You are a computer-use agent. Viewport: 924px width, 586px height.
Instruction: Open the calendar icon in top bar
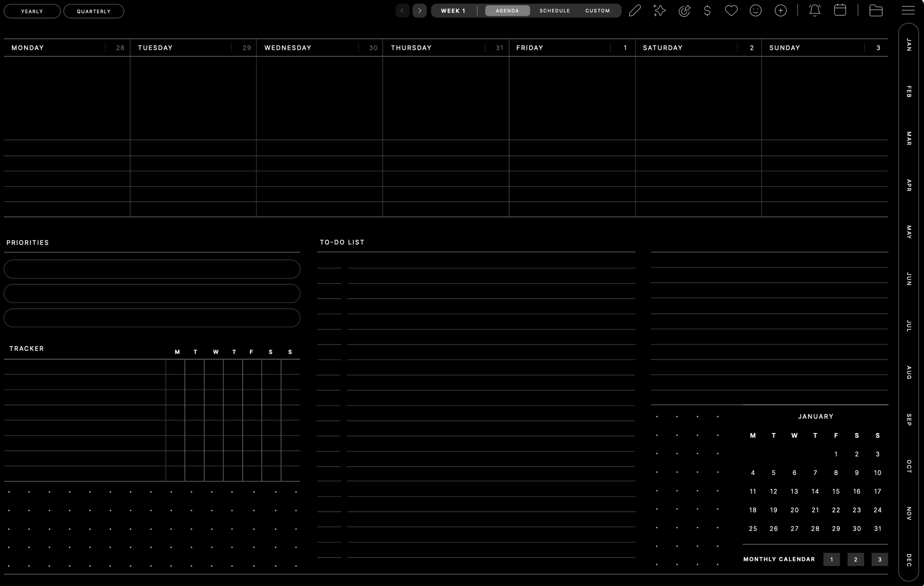point(840,10)
